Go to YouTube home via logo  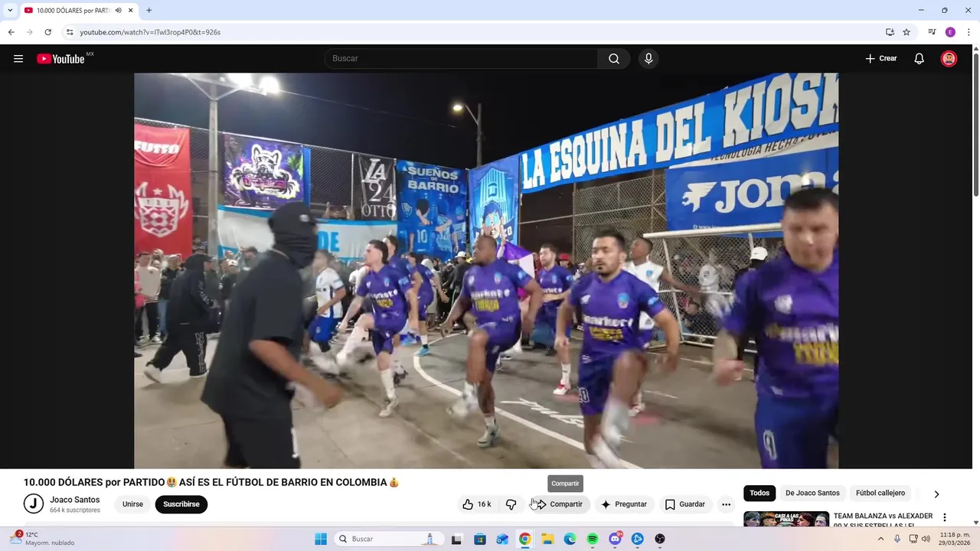point(60,59)
